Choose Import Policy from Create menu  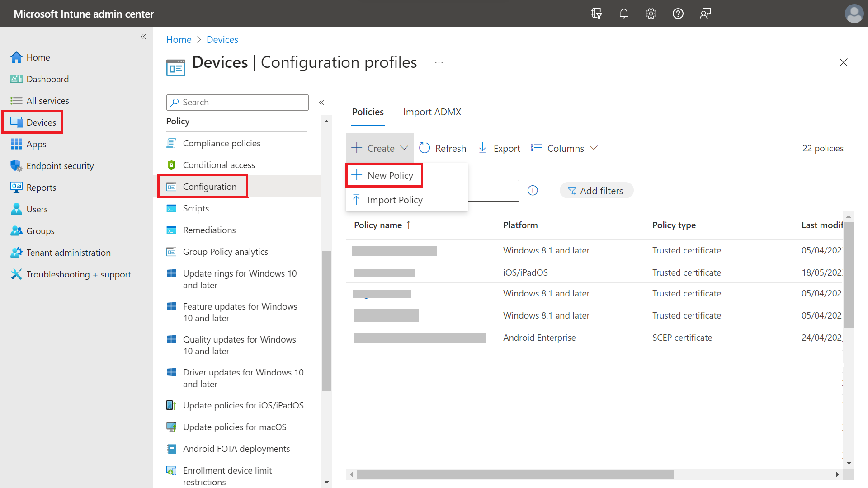[395, 200]
